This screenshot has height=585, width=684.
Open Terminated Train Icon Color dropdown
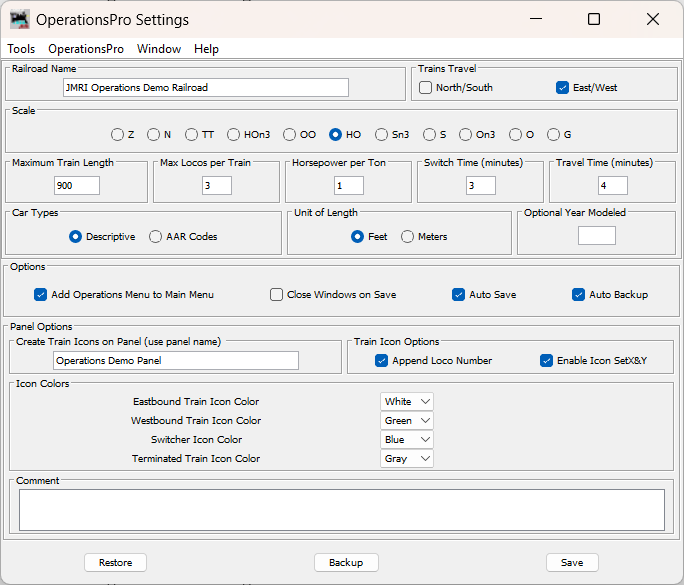click(x=407, y=459)
